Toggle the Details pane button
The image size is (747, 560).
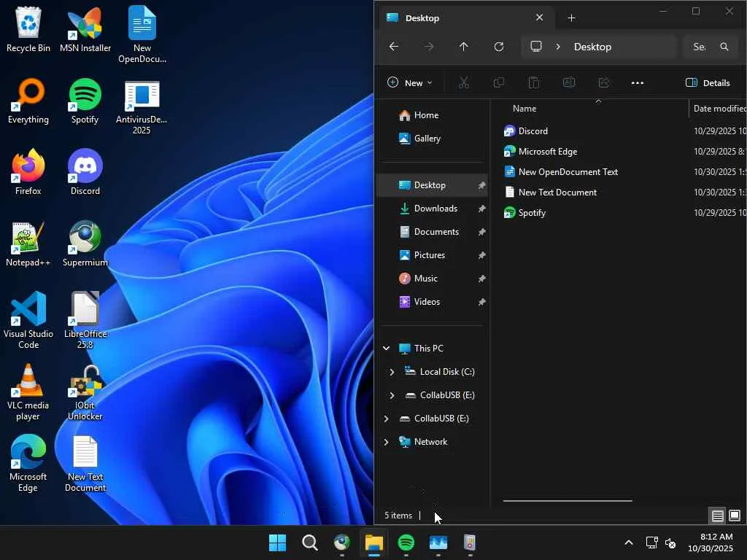[708, 83]
